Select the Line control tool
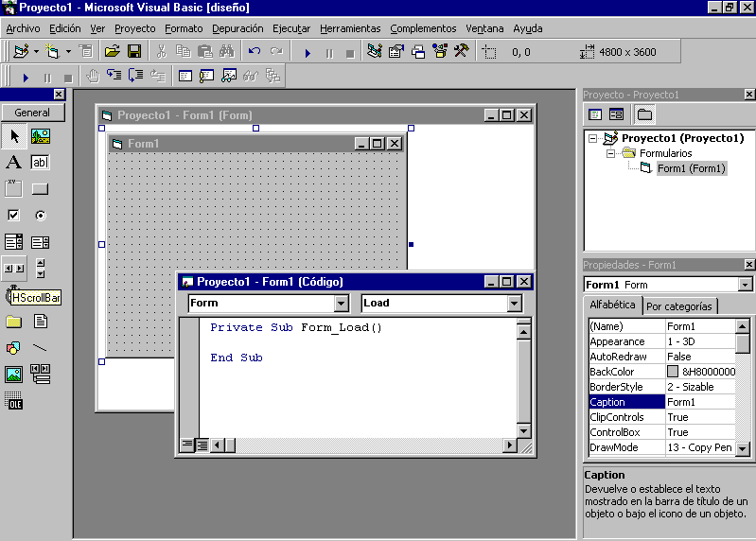Image resolution: width=756 pixels, height=541 pixels. 41,348
